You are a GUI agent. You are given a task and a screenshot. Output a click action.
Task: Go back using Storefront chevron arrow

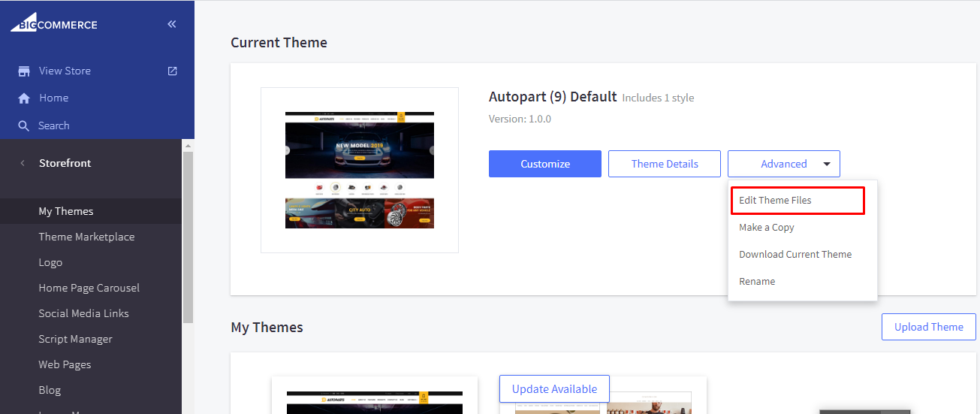click(23, 163)
